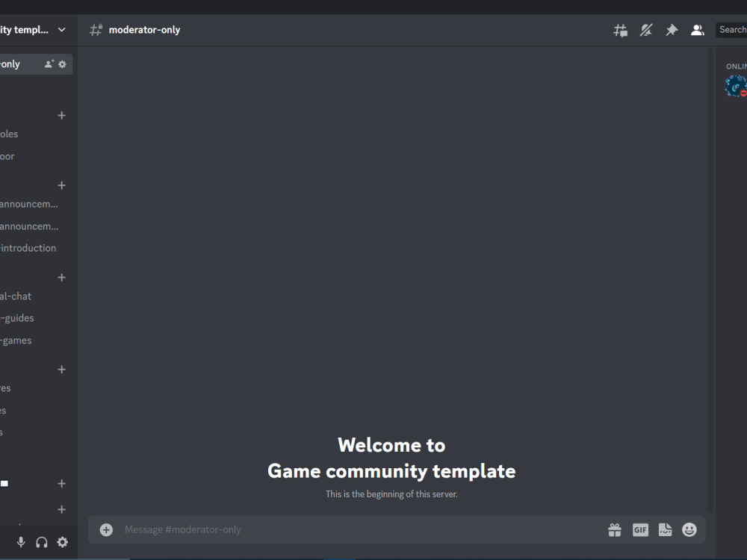The image size is (747, 560).
Task: Send a gift with the gift icon
Action: 615,529
